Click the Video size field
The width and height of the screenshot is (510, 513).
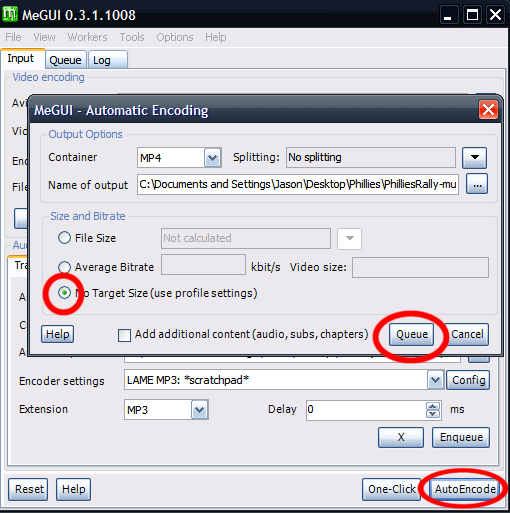420,267
